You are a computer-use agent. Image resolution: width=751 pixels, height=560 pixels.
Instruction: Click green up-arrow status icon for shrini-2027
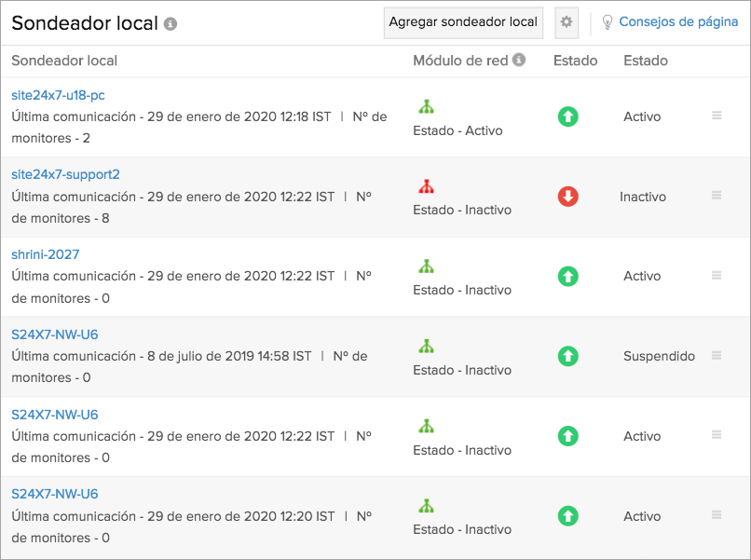pos(568,277)
